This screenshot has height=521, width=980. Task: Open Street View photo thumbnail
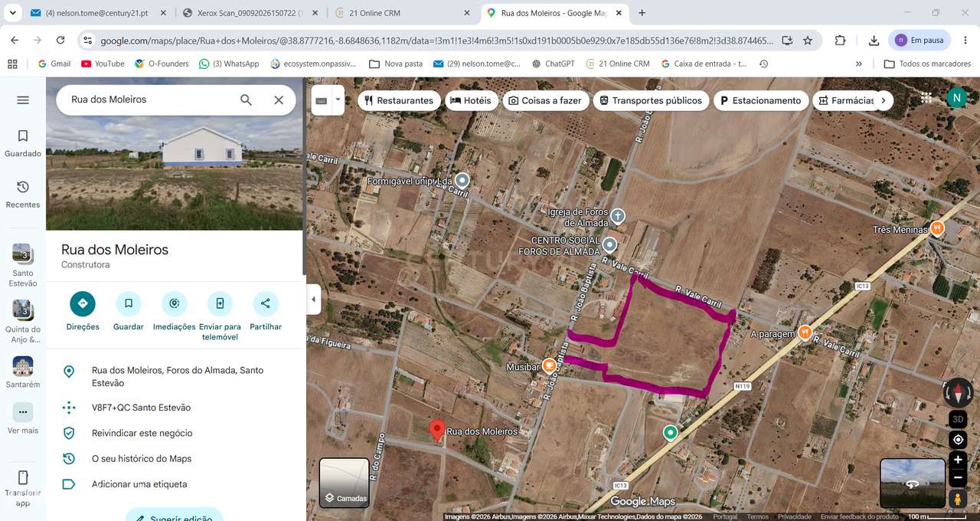tap(913, 483)
